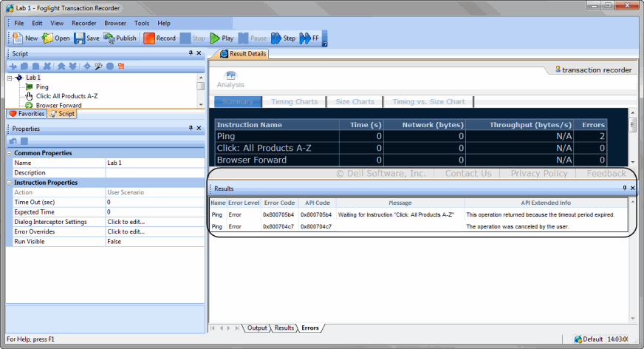Switch to the Timing Charts tab

[x=294, y=102]
